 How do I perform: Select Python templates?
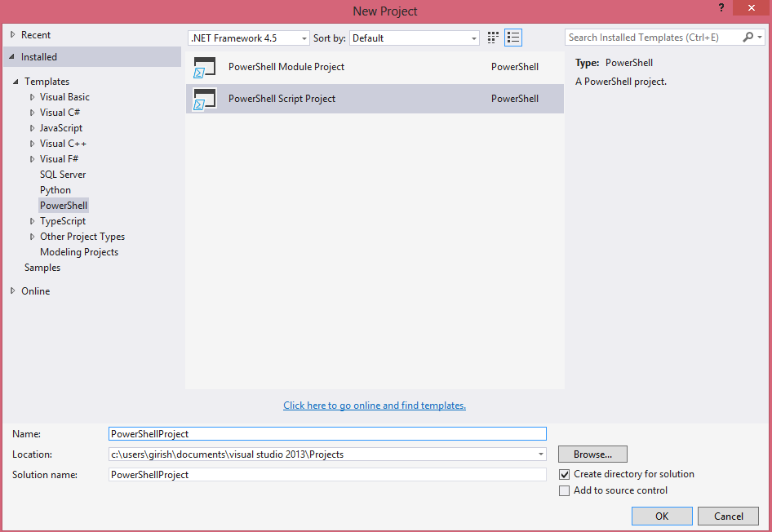(x=55, y=190)
